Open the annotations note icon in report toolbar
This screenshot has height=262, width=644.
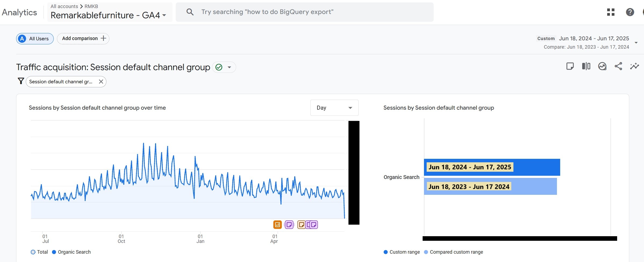[570, 66]
